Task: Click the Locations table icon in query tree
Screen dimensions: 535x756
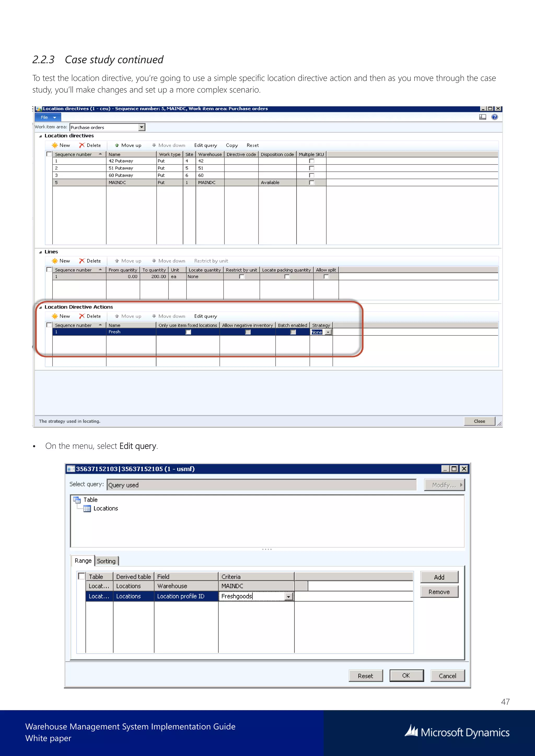Action: [x=87, y=509]
